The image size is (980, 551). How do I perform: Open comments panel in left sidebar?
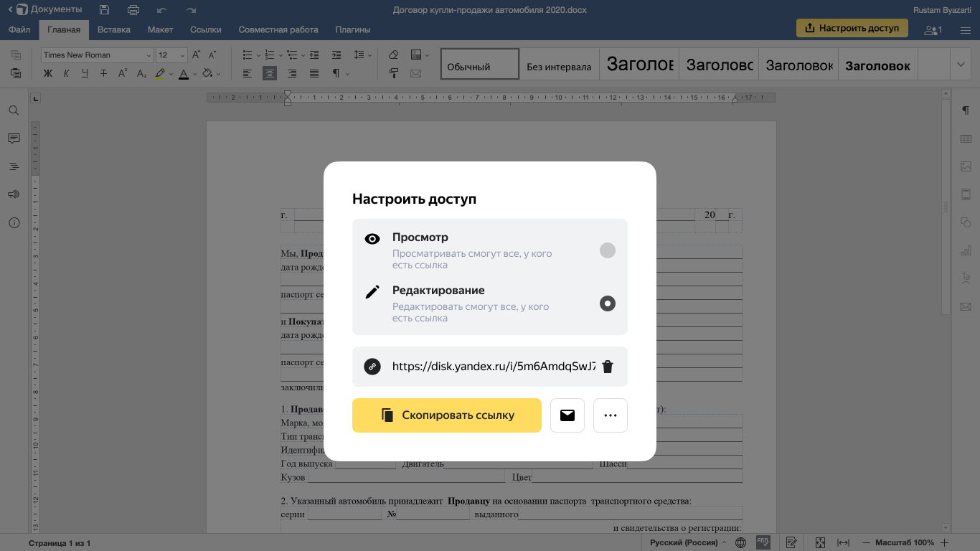[14, 138]
